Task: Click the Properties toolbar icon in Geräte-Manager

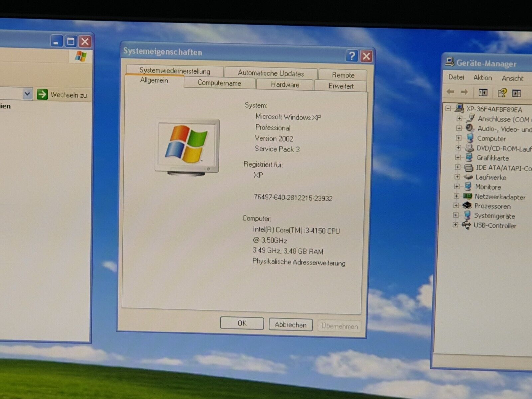Action: click(x=502, y=93)
